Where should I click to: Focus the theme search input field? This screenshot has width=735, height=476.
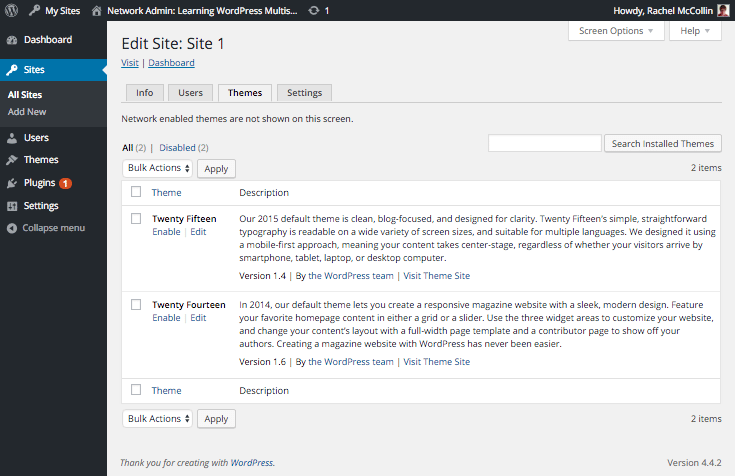[x=545, y=143]
